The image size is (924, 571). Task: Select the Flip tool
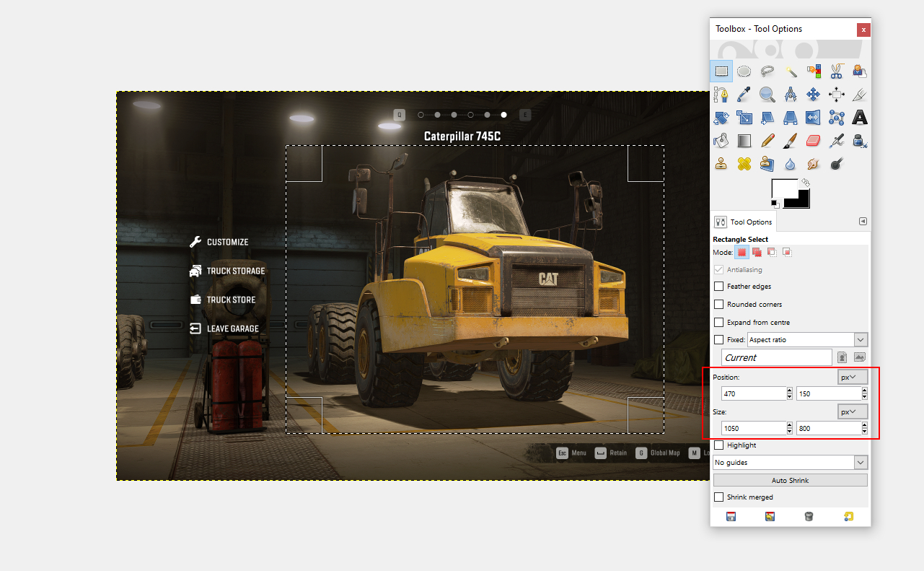[814, 117]
